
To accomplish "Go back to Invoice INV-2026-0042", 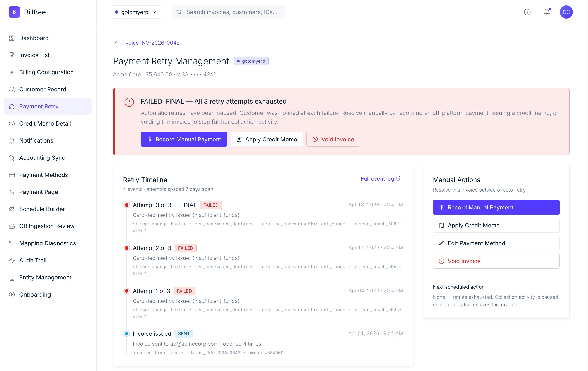I will coord(147,43).
